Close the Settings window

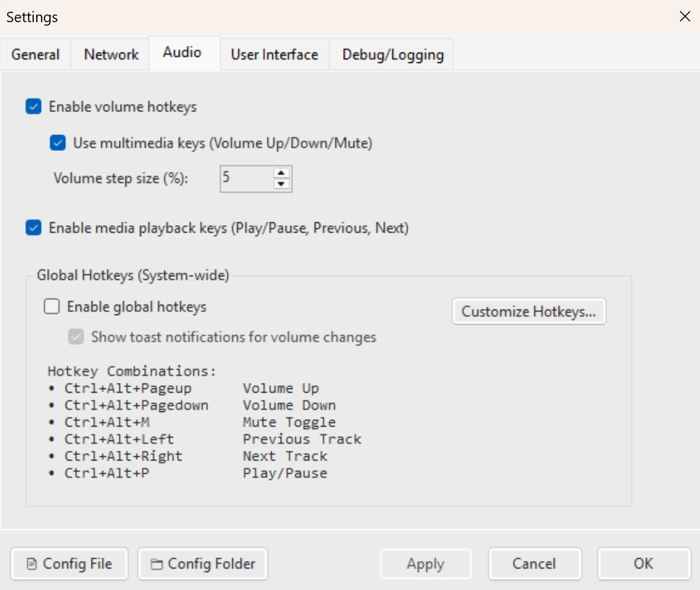(685, 16)
